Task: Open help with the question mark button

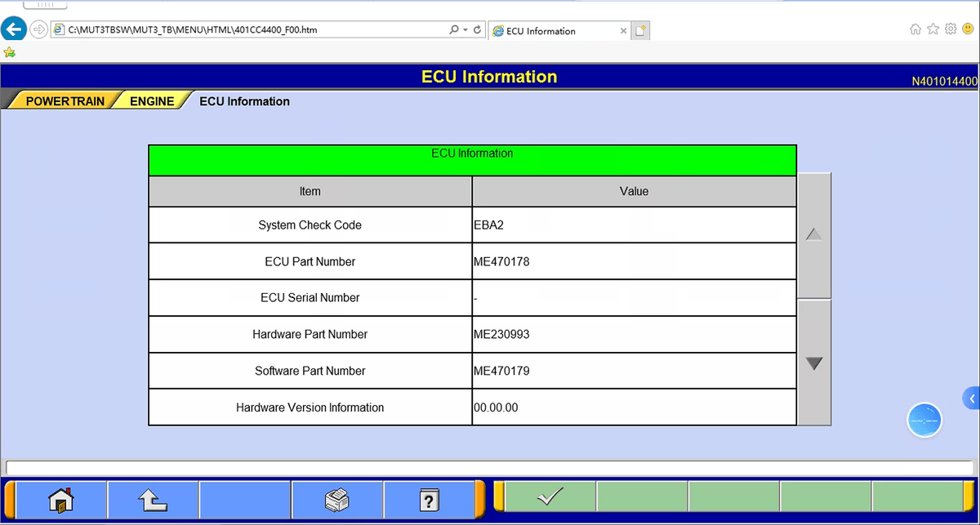Action: pos(429,499)
